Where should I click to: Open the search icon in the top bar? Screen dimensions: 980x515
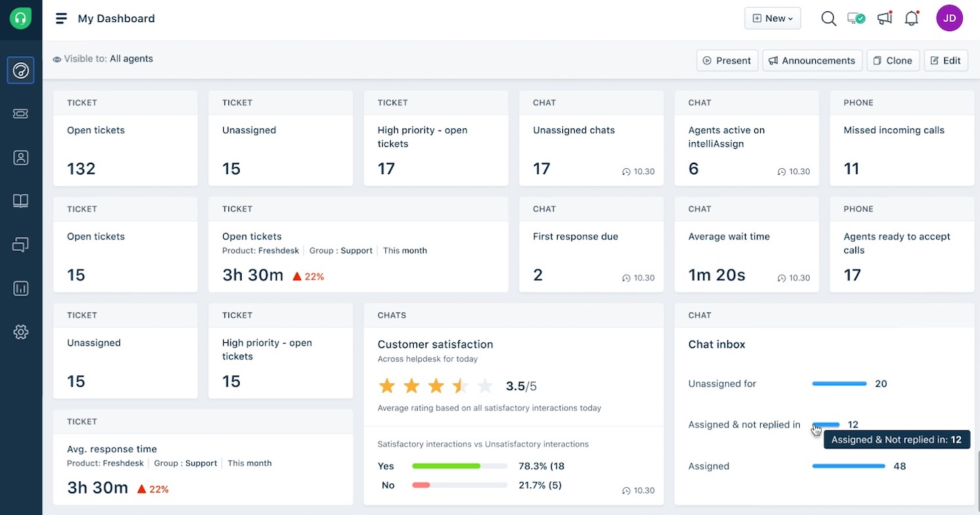pos(828,18)
